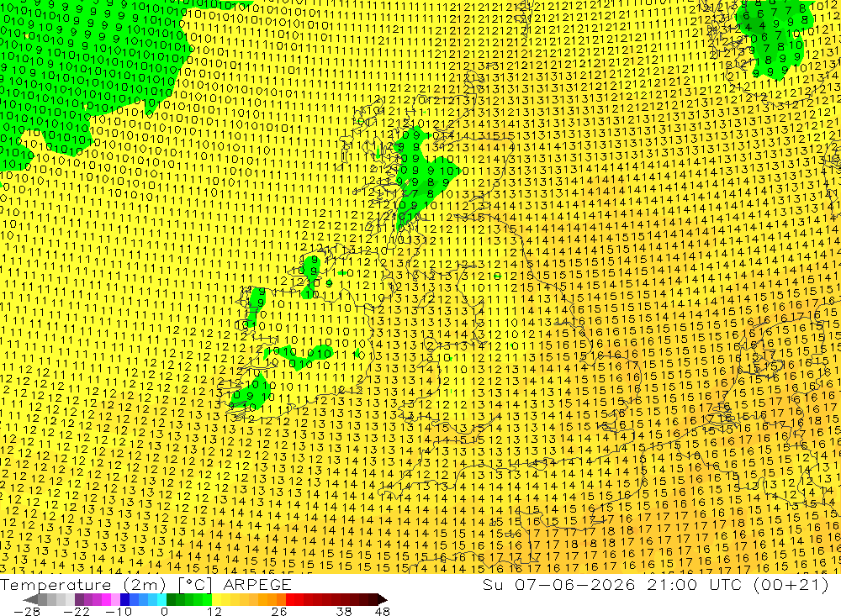
Task: Click the 12 legend value
Action: click(x=214, y=612)
